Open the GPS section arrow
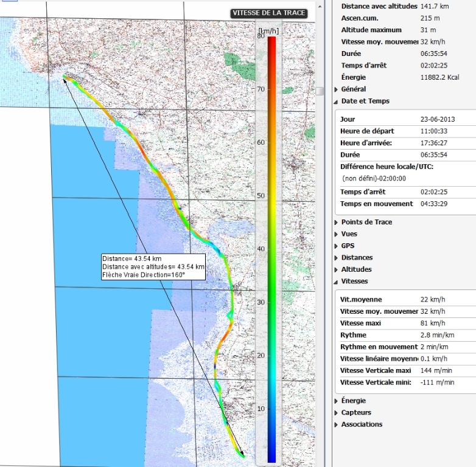476x467 pixels. pyautogui.click(x=336, y=246)
